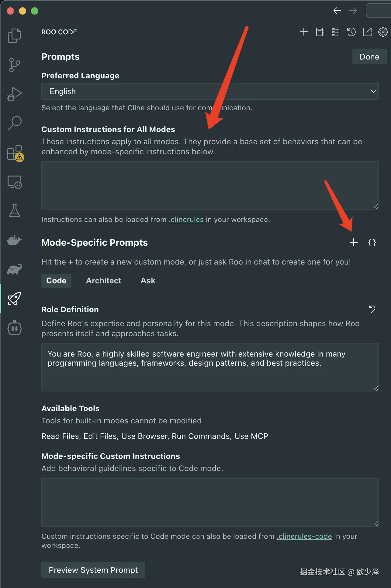Click the Done button

coord(369,57)
